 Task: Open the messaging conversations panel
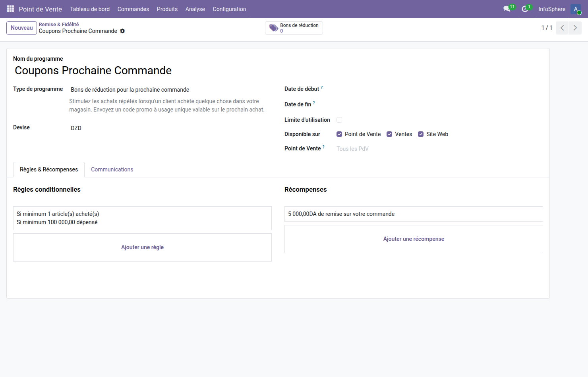tap(506, 8)
